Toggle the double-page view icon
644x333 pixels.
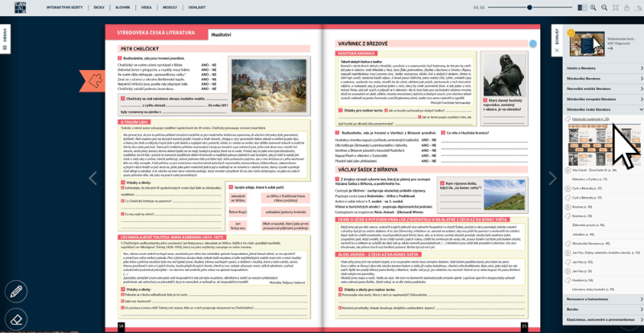click(x=582, y=7)
